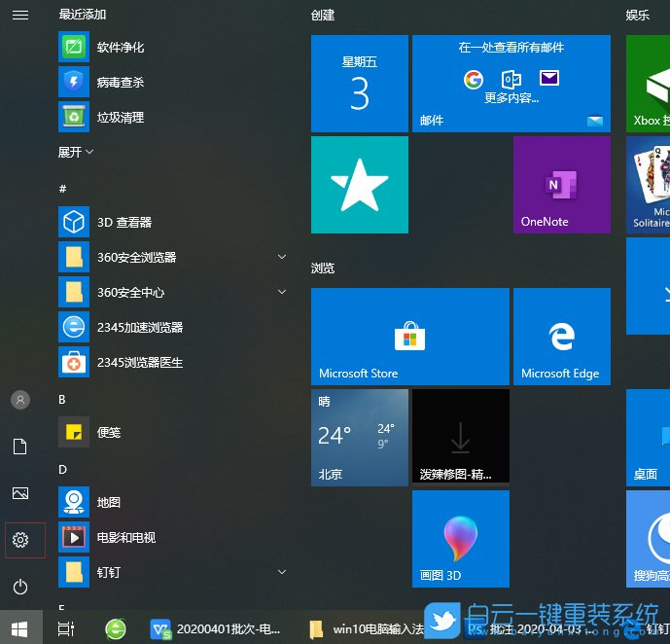Open Task View on the taskbar
Viewport: 670px width, 644px height.
(65, 628)
